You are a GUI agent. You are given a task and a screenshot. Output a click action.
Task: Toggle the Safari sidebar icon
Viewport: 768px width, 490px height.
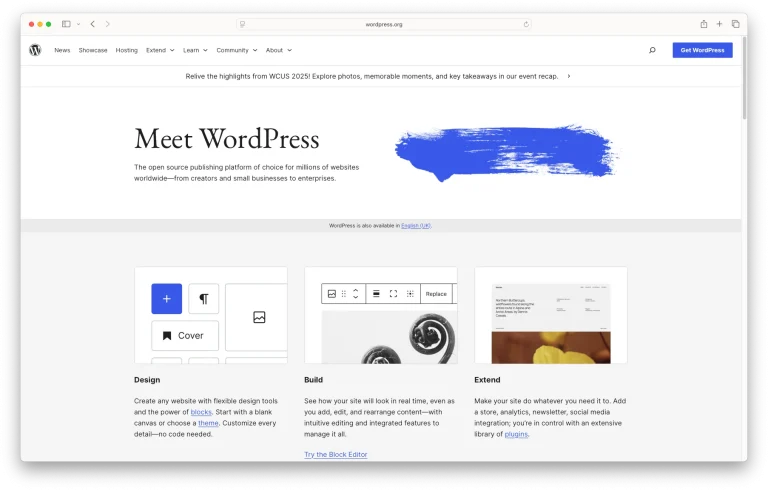coord(66,24)
